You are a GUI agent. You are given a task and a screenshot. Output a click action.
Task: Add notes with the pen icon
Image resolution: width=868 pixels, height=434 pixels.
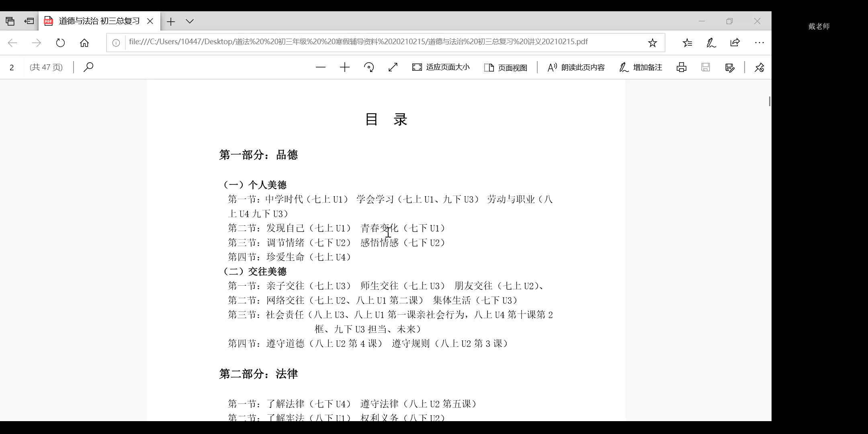(711, 43)
